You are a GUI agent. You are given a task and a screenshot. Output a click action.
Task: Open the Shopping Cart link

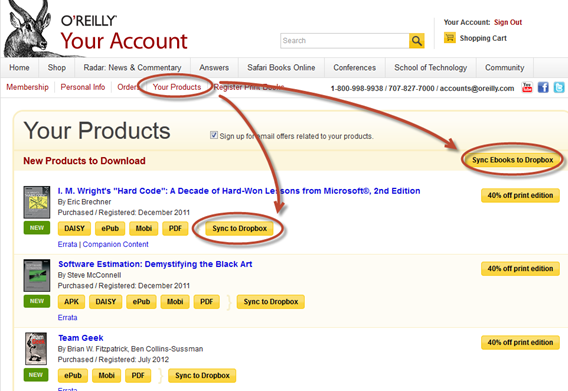[483, 38]
